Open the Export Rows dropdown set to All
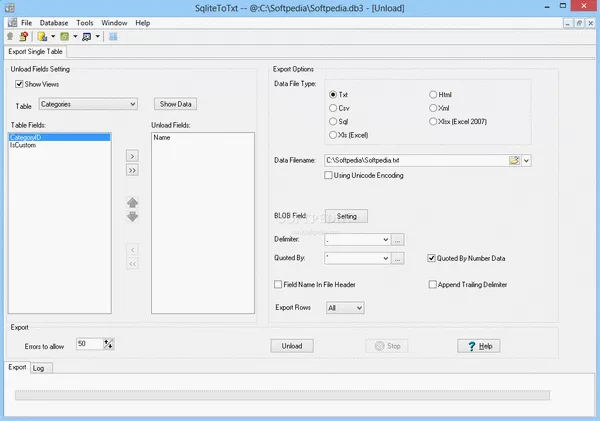Image resolution: width=600 pixels, height=421 pixels. (x=345, y=308)
